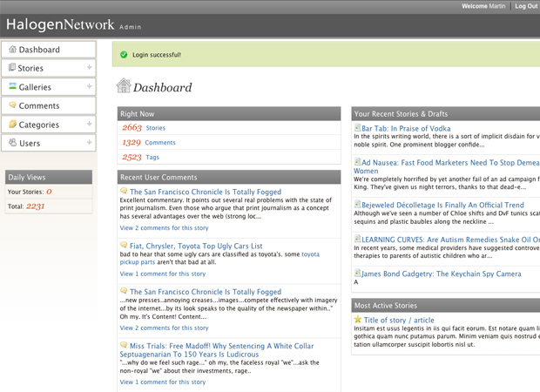Go to Comments in the sidebar
Image resolution: width=540 pixels, height=392 pixels.
pyautogui.click(x=49, y=105)
